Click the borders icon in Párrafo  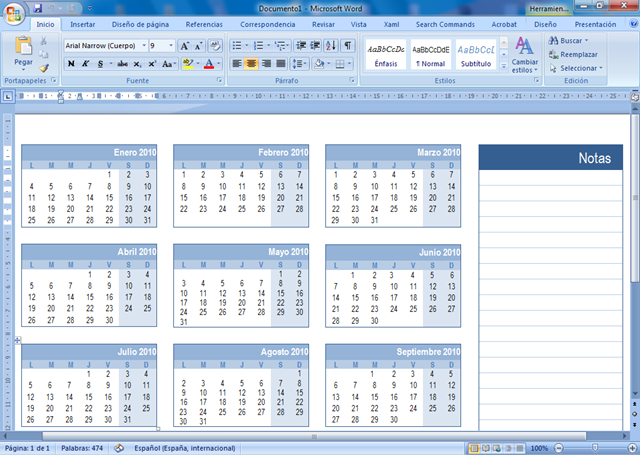(340, 64)
